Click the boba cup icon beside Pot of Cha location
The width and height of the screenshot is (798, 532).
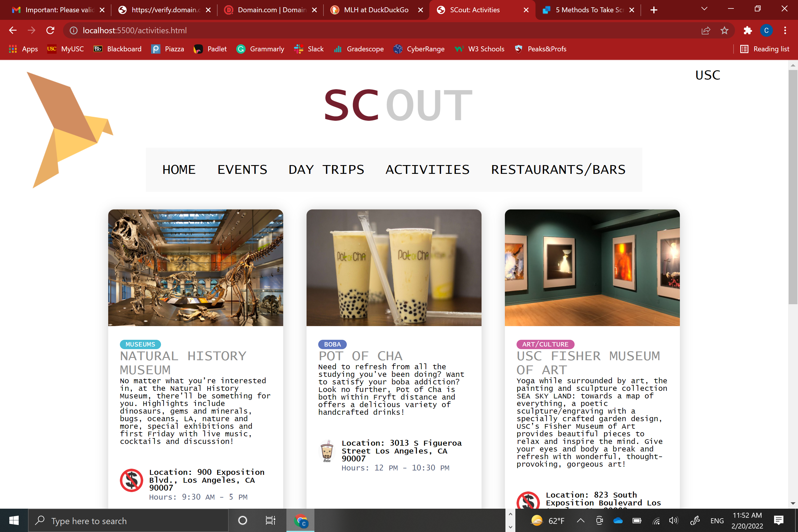[x=327, y=451]
